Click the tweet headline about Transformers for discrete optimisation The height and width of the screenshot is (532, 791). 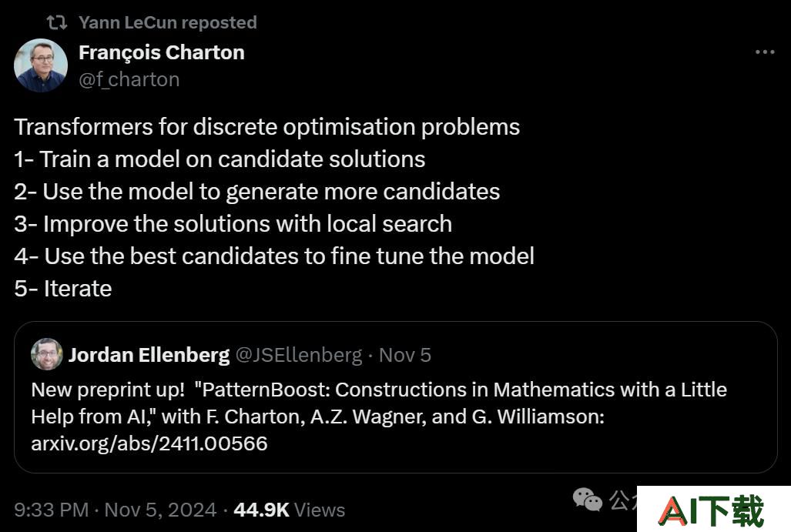(266, 126)
